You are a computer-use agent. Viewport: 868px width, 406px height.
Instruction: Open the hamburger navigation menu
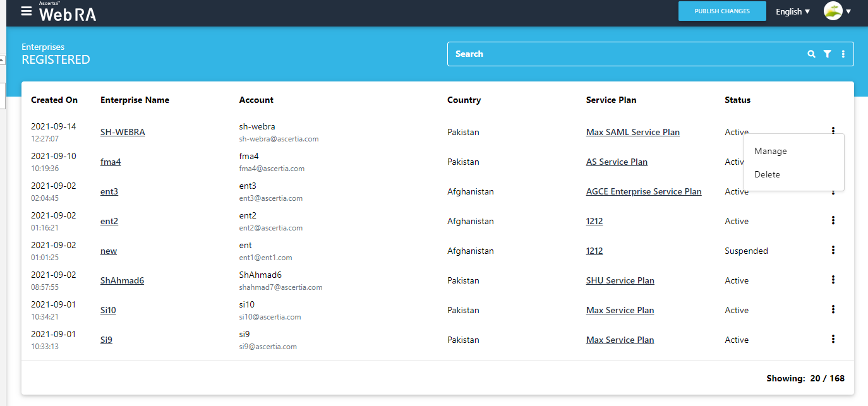[x=26, y=11]
